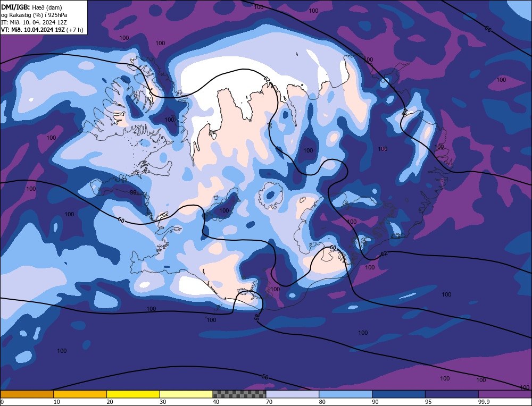Viewport: 532px width, 406px height.
Task: Click the '66' contour label
Action: 487,29
